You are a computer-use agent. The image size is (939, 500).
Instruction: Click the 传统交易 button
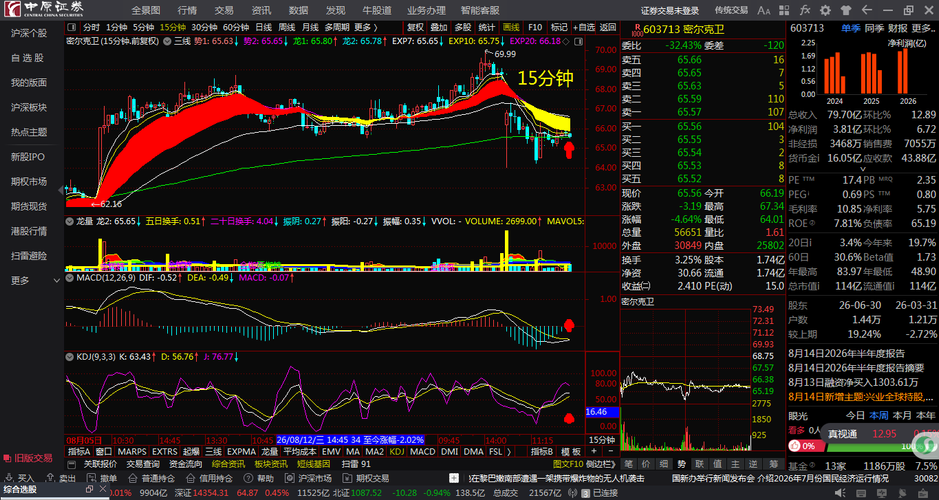point(731,10)
